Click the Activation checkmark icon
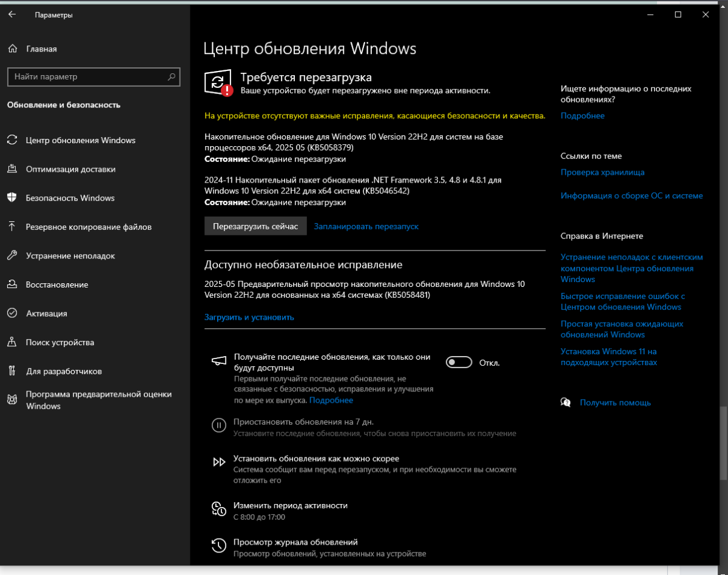Image resolution: width=728 pixels, height=575 pixels. click(12, 314)
